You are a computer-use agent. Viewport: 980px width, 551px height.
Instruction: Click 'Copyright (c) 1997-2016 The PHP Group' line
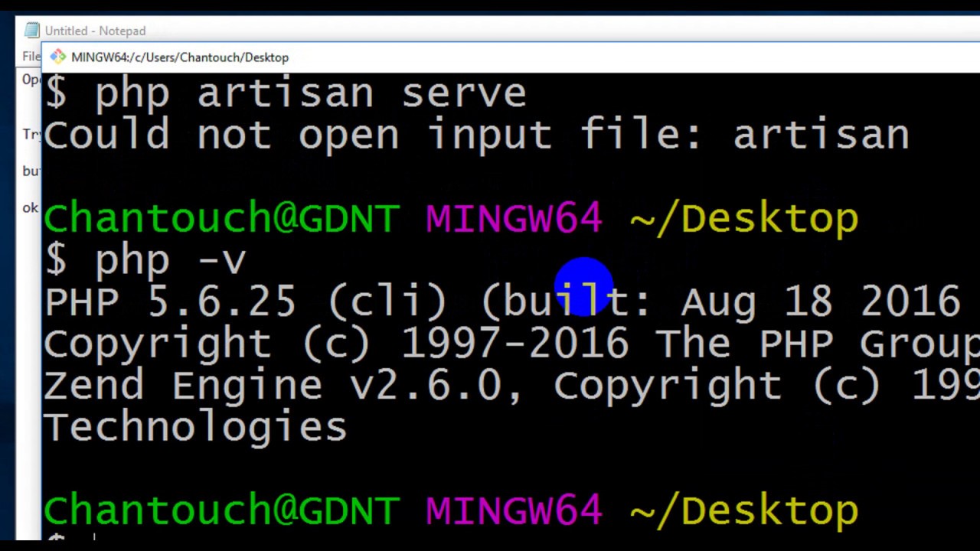(511, 344)
